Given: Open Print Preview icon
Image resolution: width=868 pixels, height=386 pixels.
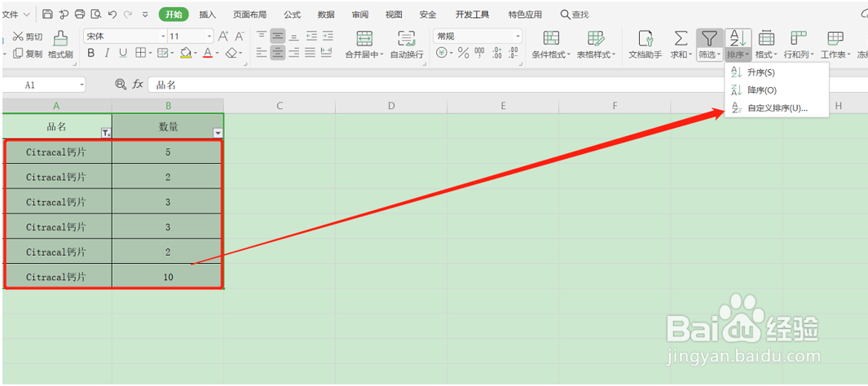Looking at the screenshot, I should click(96, 15).
